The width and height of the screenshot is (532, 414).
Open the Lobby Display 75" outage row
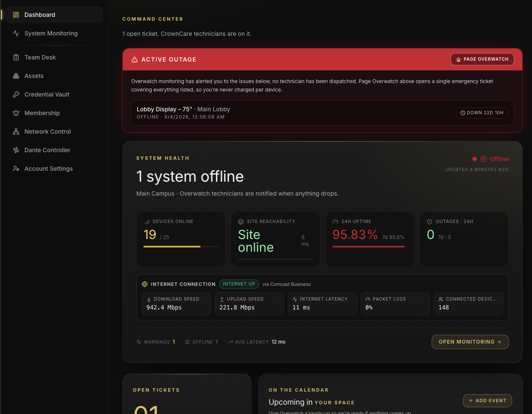click(x=322, y=113)
